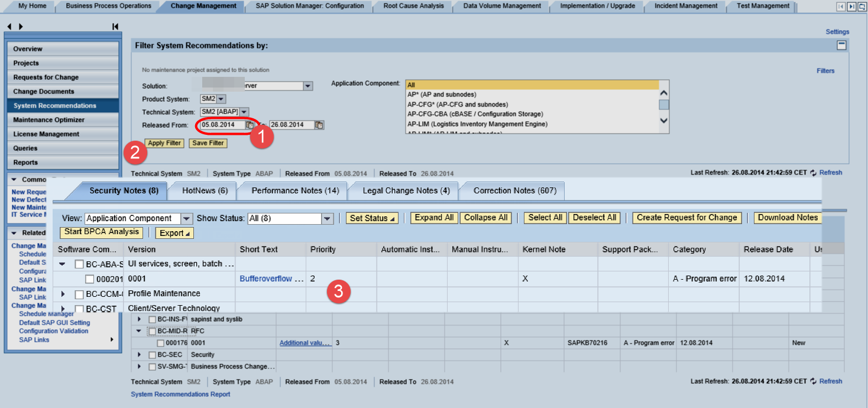Open the System Recommendations Report link
Screen dimensions: 868x408
180,394
